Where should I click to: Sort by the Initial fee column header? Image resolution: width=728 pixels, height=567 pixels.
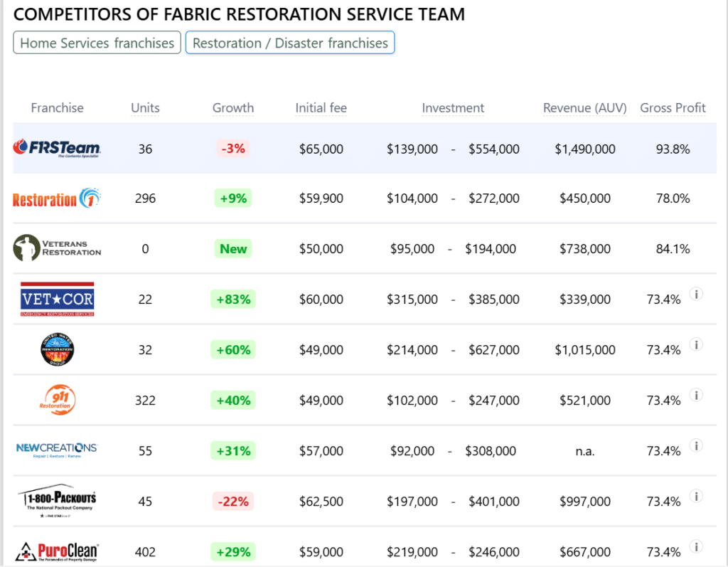coord(321,108)
